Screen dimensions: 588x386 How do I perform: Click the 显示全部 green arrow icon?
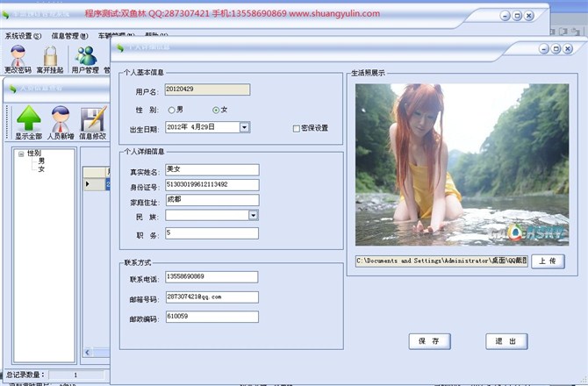pos(29,119)
